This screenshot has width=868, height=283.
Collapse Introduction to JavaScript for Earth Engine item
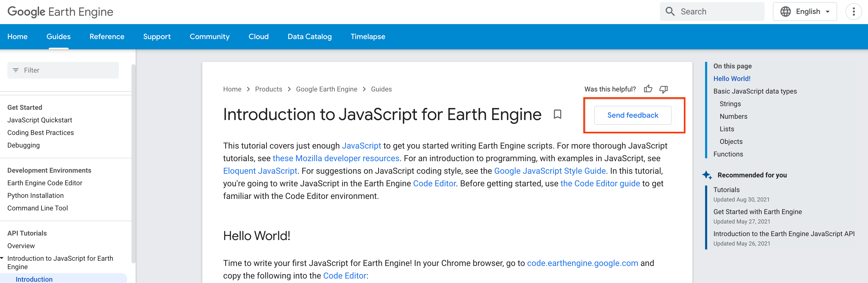coord(2,258)
